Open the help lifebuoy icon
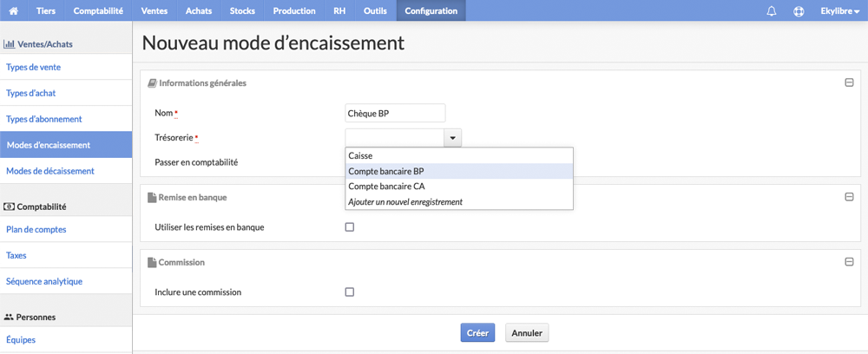 799,11
